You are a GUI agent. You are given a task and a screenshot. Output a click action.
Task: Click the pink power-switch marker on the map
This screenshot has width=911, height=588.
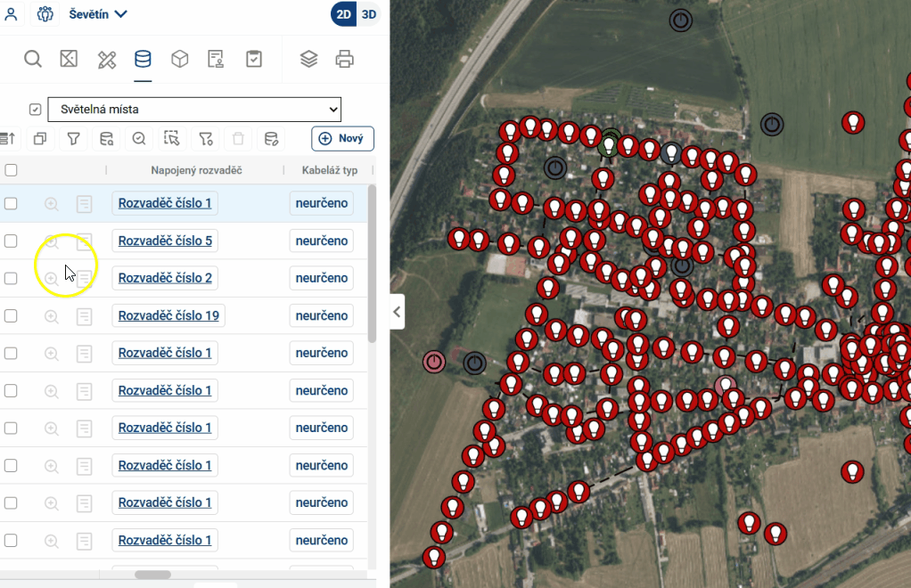coord(434,362)
